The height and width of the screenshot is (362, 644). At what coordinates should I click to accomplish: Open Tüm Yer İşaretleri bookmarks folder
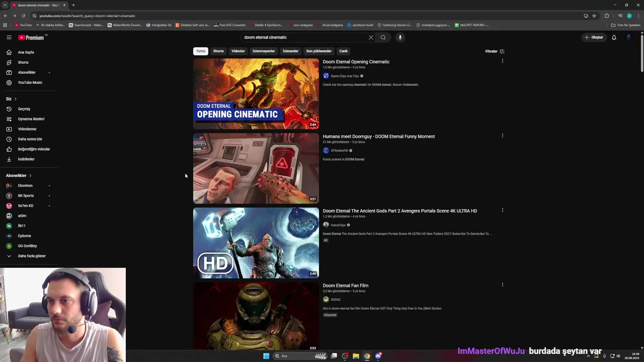[626, 25]
